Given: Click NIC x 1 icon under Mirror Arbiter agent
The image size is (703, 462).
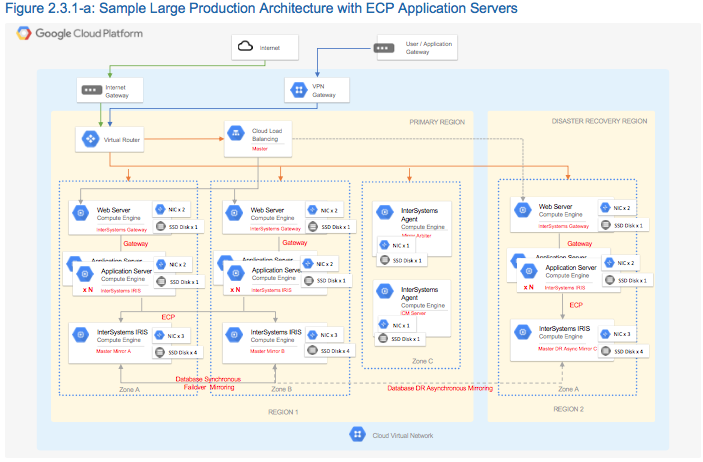Looking at the screenshot, I should point(384,245).
